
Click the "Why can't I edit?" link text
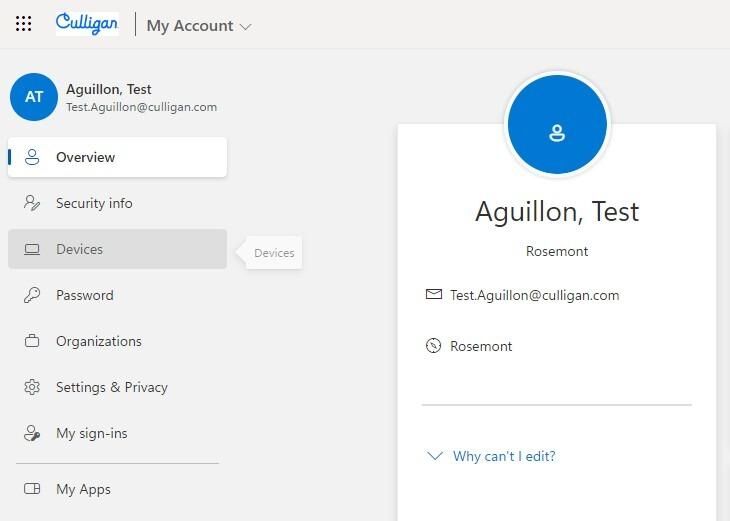[x=504, y=456]
